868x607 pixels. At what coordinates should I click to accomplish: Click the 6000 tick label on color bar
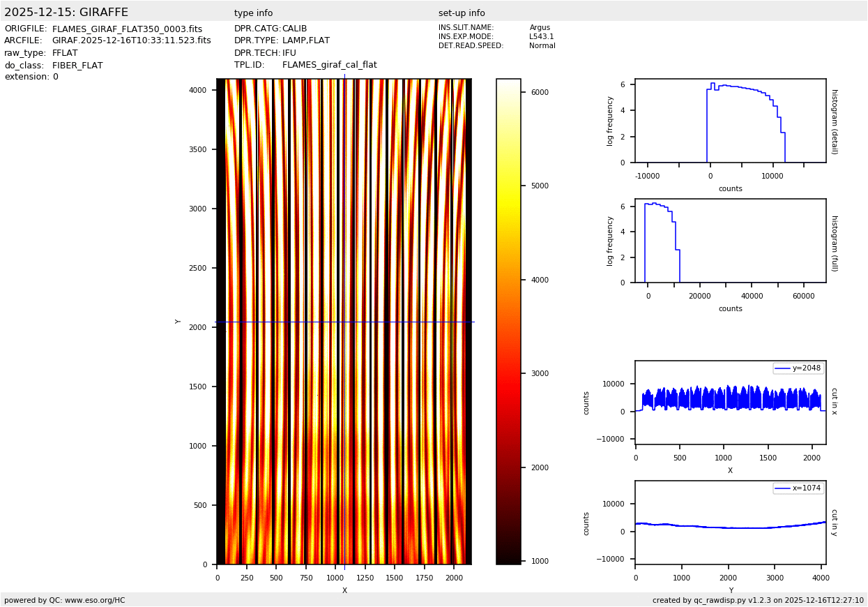pyautogui.click(x=540, y=92)
